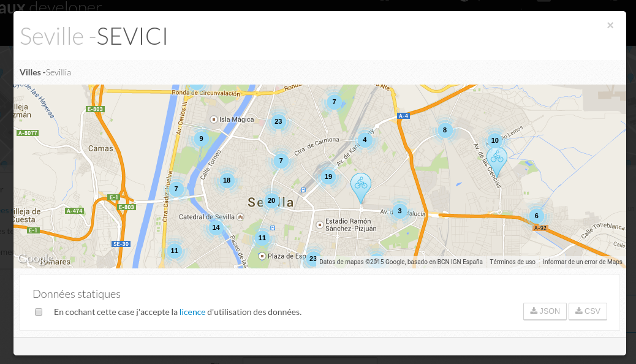636x364 pixels.
Task: Click the transit stop icon above cluster 11
Action: [273, 228]
